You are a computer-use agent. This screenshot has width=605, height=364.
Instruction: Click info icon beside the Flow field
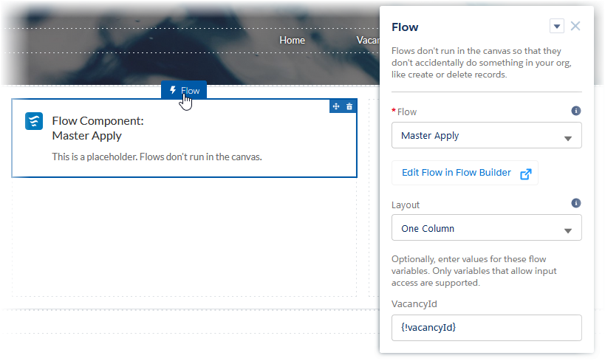click(576, 111)
